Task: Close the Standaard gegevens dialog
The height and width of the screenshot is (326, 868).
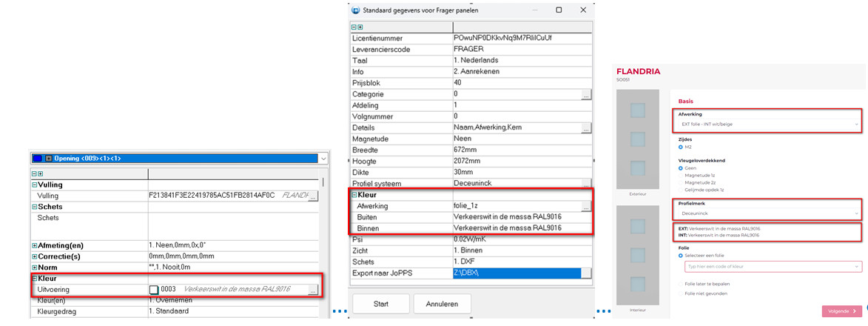Action: pyautogui.click(x=583, y=10)
